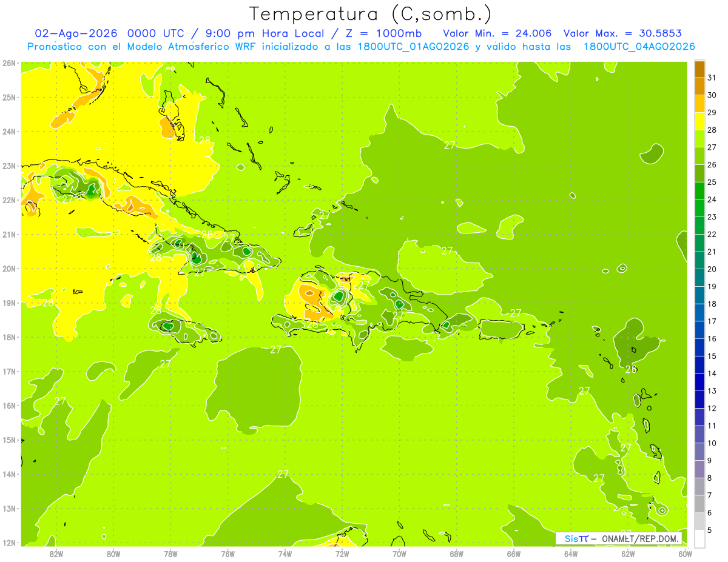
Task: Click the '10' value on the color scale
Action: point(712,443)
